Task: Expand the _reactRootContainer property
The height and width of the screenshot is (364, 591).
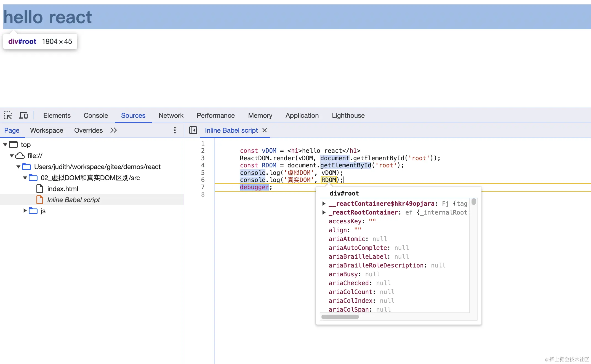Action: tap(324, 212)
